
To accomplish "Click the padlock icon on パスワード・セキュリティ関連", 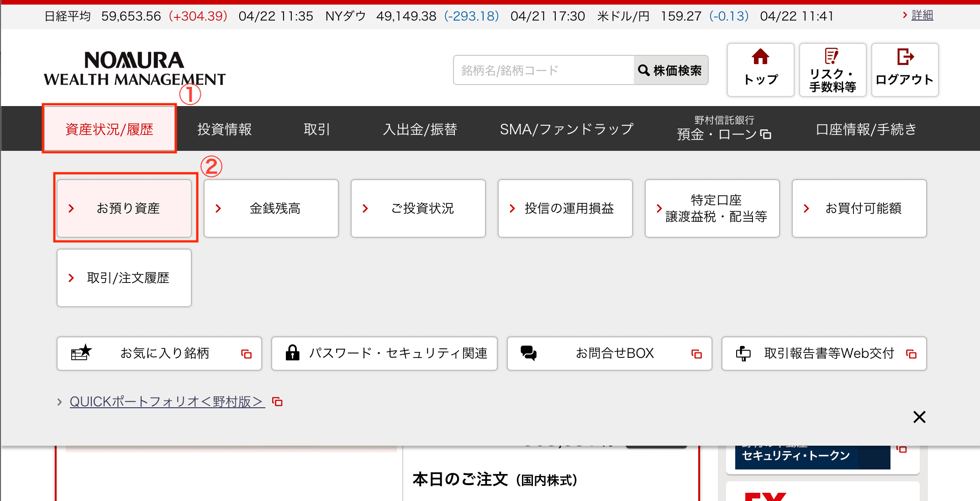I will point(292,353).
